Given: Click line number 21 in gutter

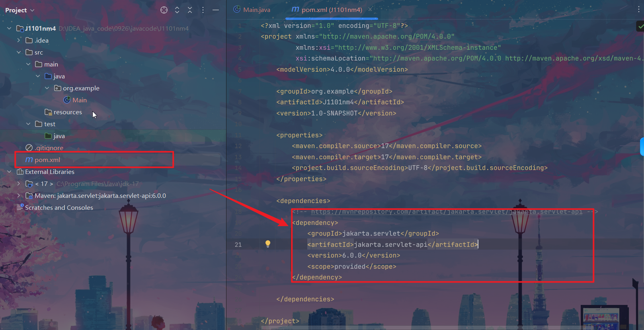Looking at the screenshot, I should (238, 244).
